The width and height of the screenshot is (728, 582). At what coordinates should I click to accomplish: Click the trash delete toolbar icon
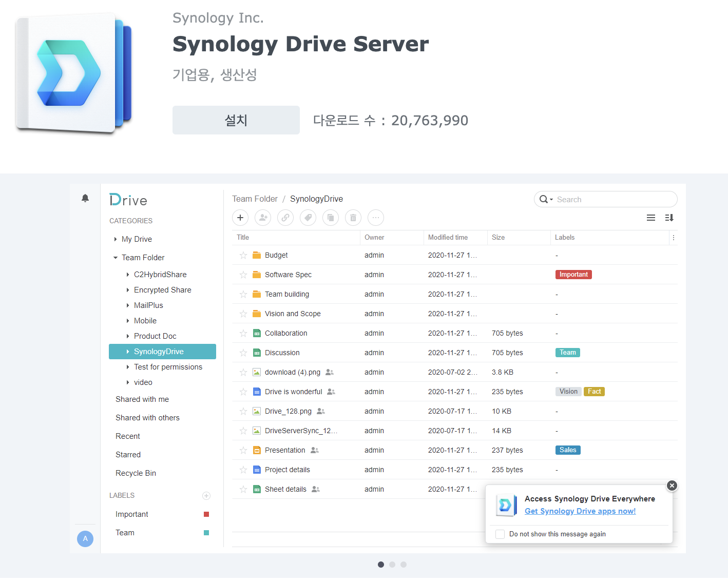tap(353, 218)
